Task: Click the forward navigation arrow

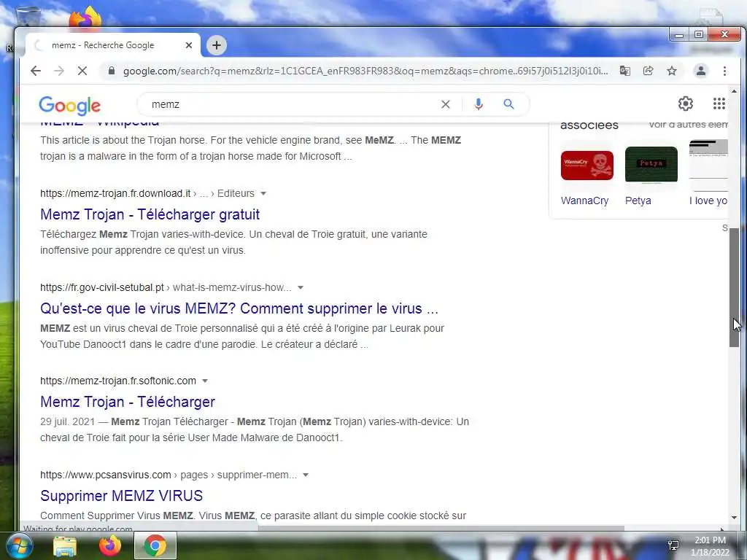Action: [x=58, y=71]
